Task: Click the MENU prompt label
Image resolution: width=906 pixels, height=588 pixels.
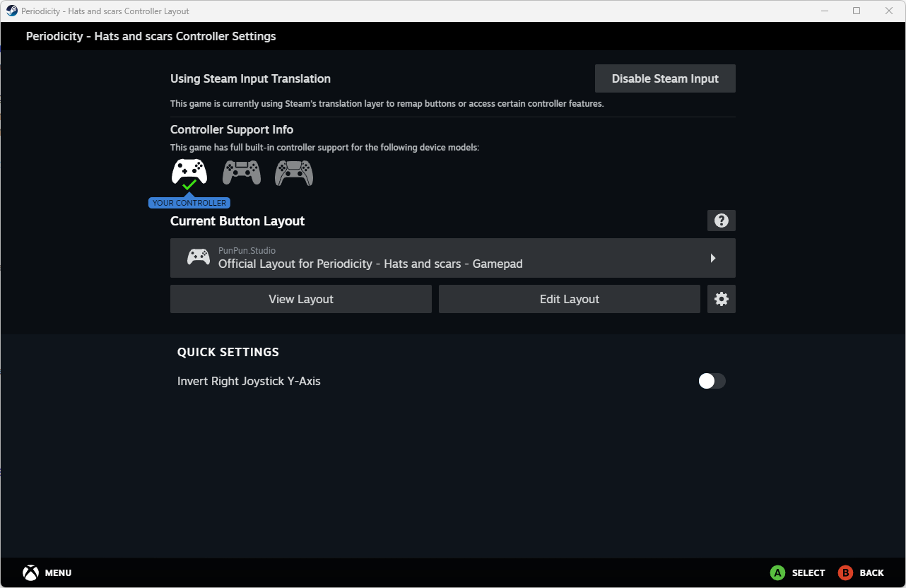Action: (58, 573)
